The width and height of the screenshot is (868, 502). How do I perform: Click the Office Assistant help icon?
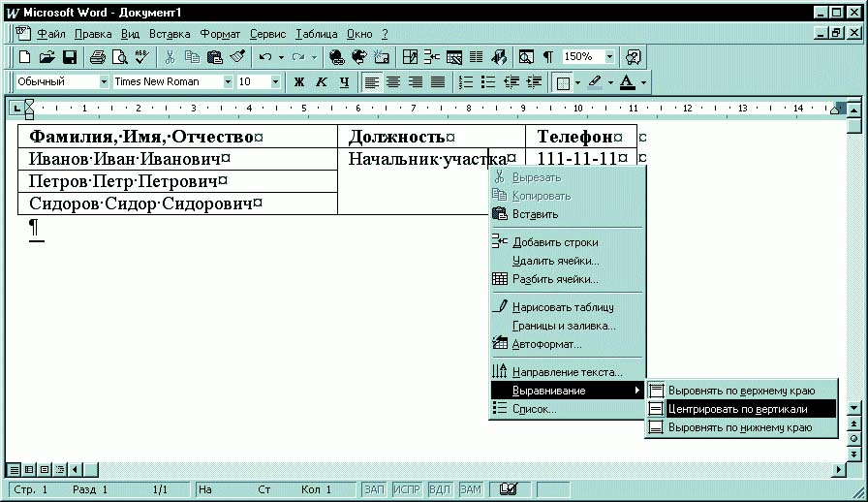coord(634,57)
